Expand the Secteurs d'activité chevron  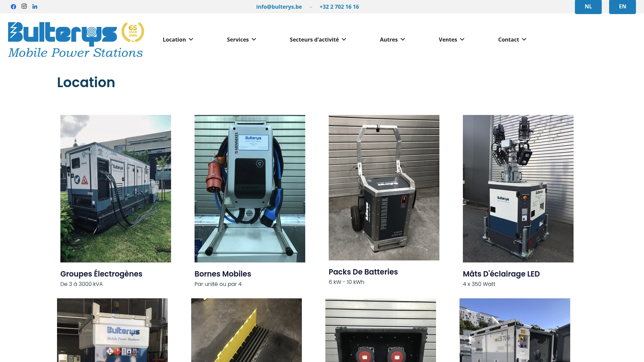point(344,40)
